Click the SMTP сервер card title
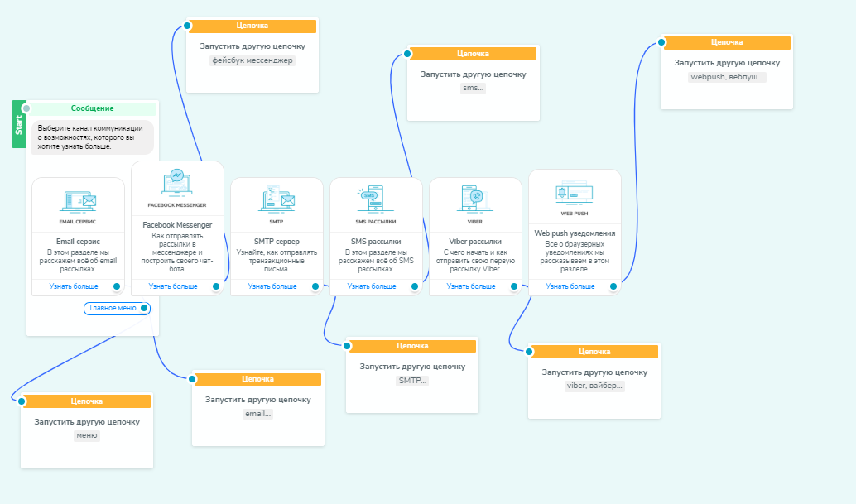 [x=277, y=241]
